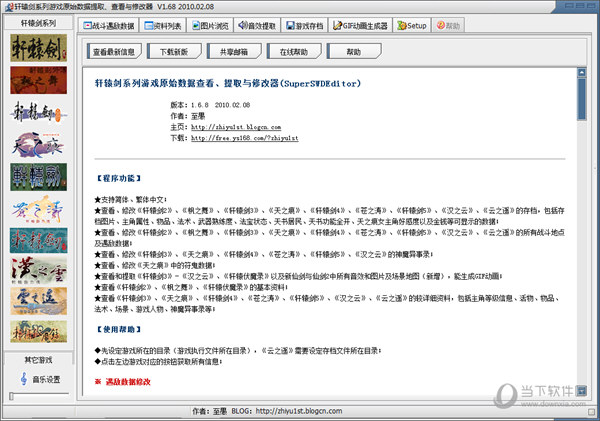Click the 版本: 1.6.8 version line

tap(210, 105)
